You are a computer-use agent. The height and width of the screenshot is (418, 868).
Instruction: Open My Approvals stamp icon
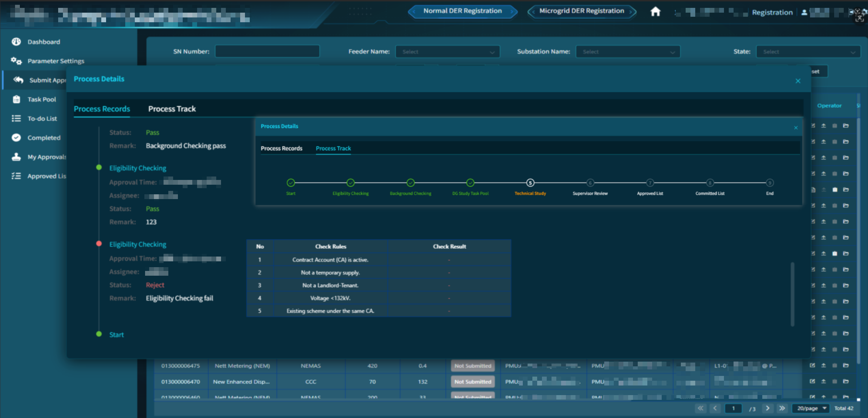click(x=16, y=157)
